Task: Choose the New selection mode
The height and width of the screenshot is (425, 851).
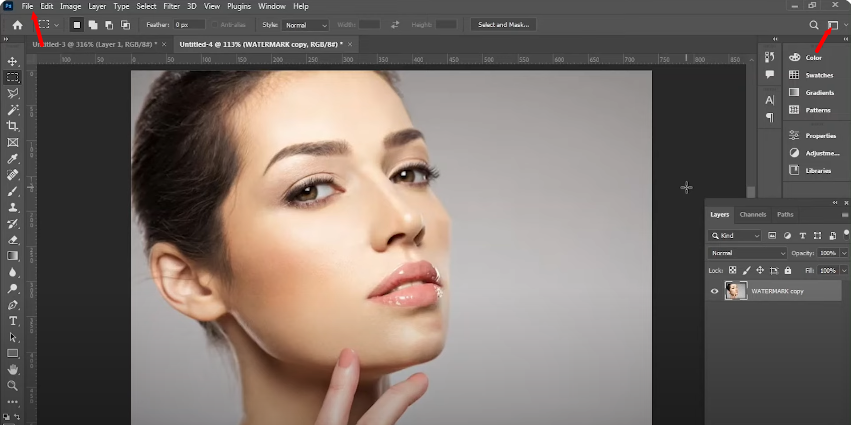Action: click(77, 25)
